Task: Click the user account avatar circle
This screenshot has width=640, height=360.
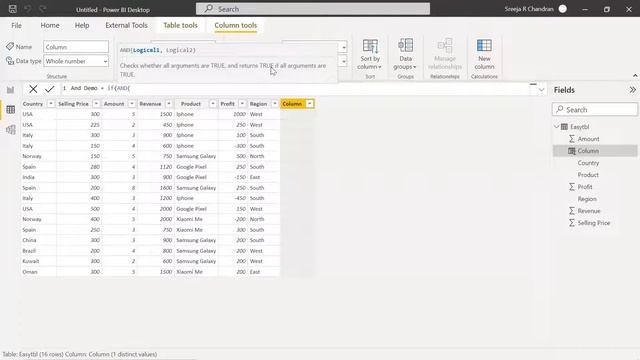Action: click(x=562, y=9)
